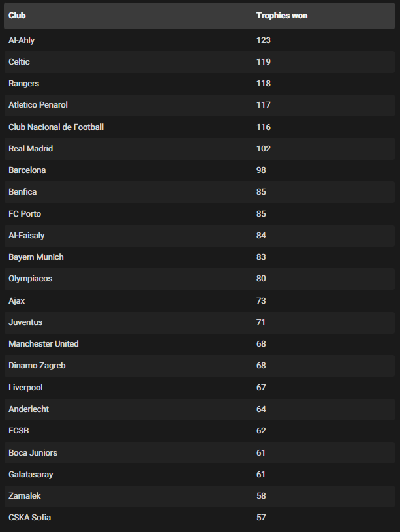The width and height of the screenshot is (400, 532).
Task: Select the Juventus row
Action: tap(25, 322)
